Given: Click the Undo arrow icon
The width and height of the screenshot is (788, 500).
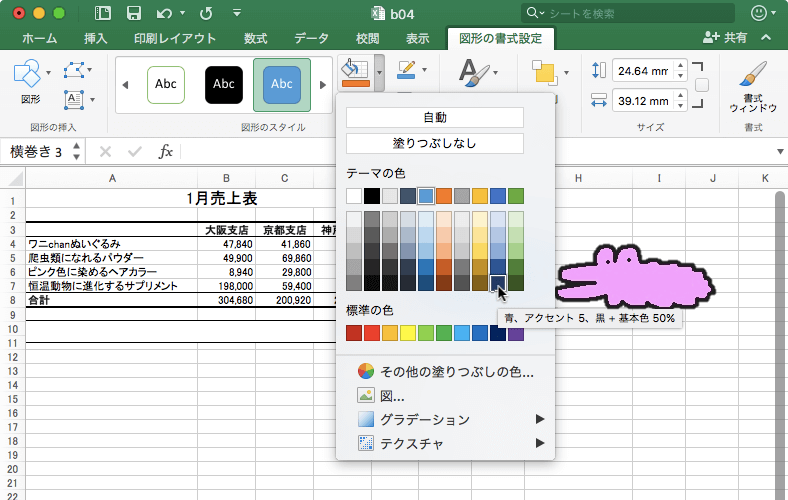Looking at the screenshot, I should tap(164, 14).
